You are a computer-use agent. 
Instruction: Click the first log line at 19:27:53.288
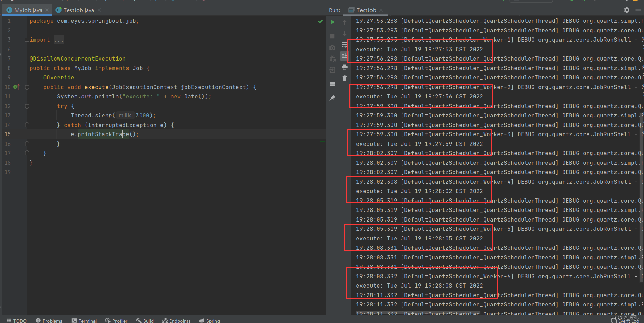pyautogui.click(x=499, y=21)
